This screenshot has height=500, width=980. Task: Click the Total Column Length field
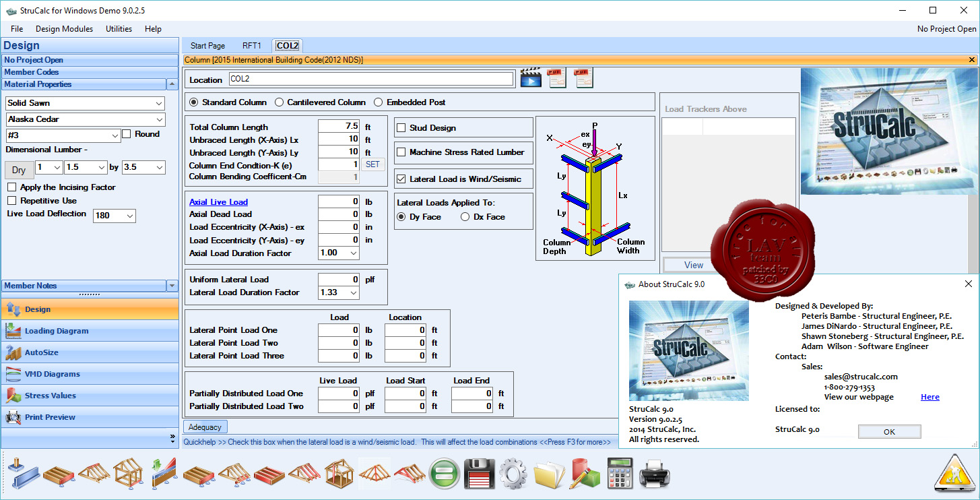(339, 127)
